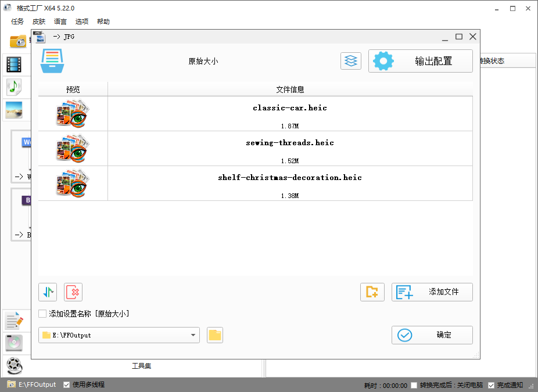
Task: Open the 语言 menu
Action: click(x=60, y=21)
